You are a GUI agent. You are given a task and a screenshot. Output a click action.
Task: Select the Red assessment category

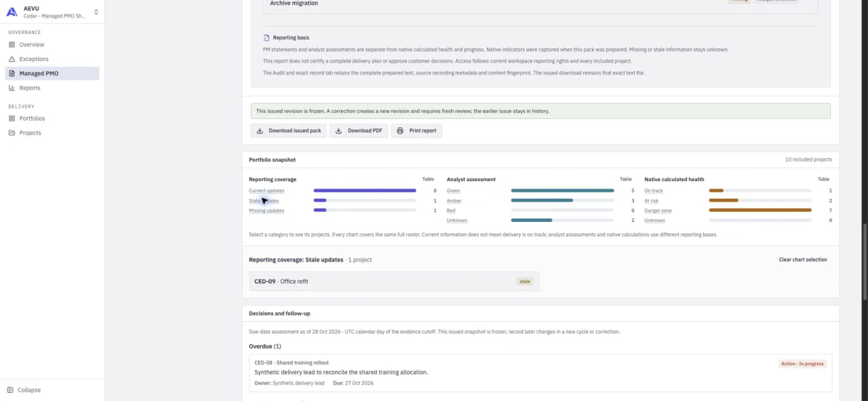point(451,210)
